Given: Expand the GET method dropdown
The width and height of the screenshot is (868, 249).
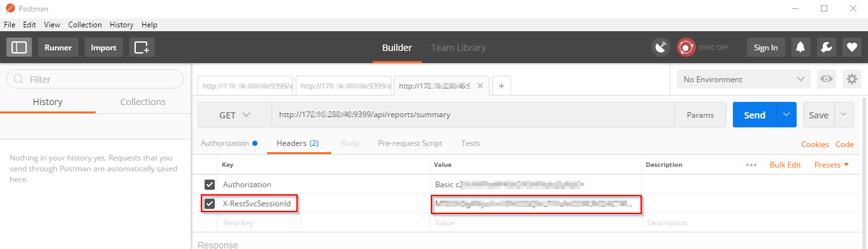Looking at the screenshot, I should [x=235, y=115].
